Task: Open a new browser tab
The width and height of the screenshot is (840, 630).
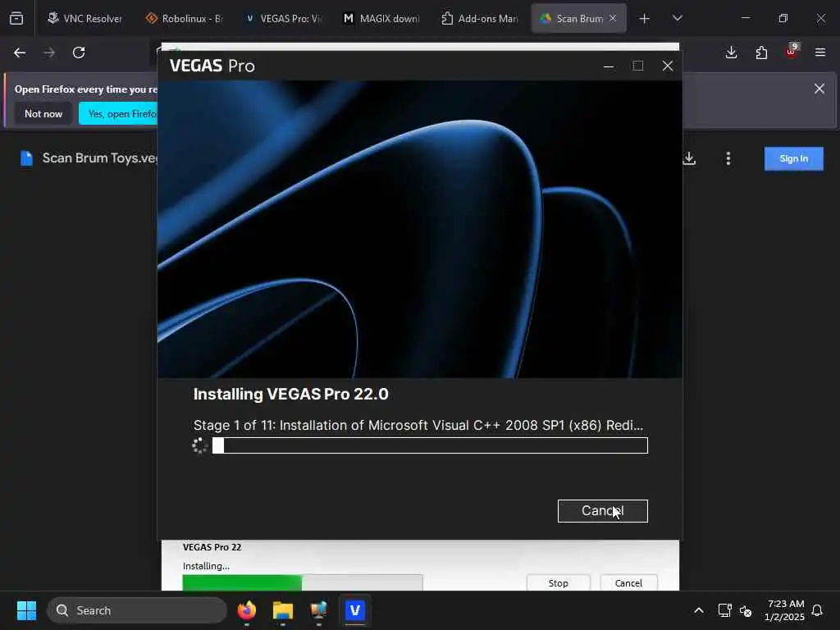Action: 645,19
